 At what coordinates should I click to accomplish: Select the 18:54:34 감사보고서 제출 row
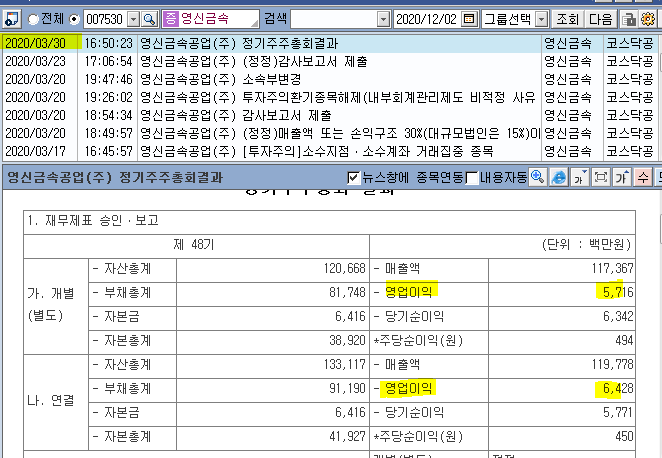click(329, 115)
